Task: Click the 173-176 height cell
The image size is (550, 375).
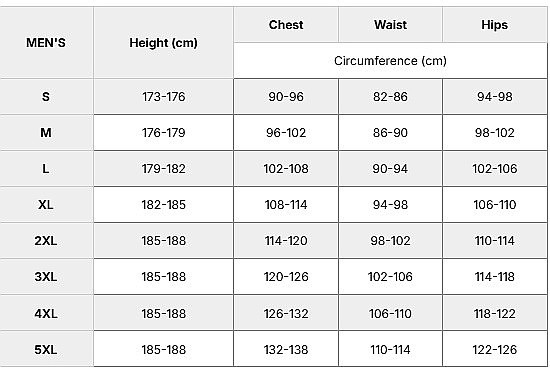Action: click(x=163, y=96)
